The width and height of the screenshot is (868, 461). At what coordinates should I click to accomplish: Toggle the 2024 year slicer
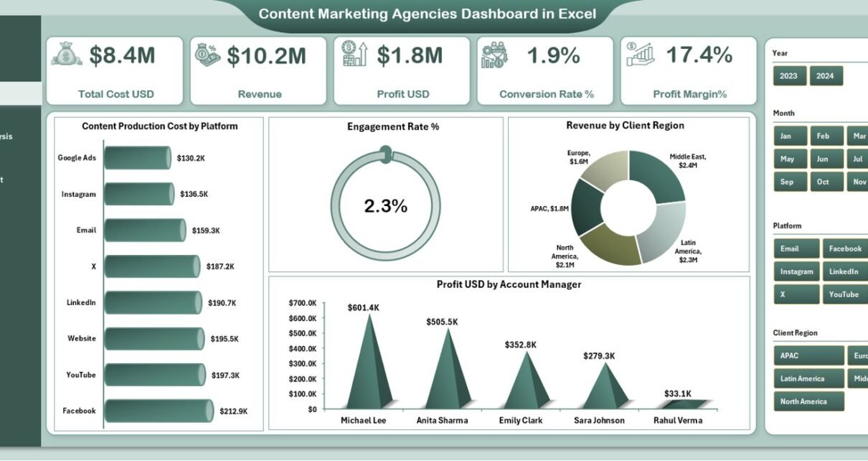[x=826, y=76]
